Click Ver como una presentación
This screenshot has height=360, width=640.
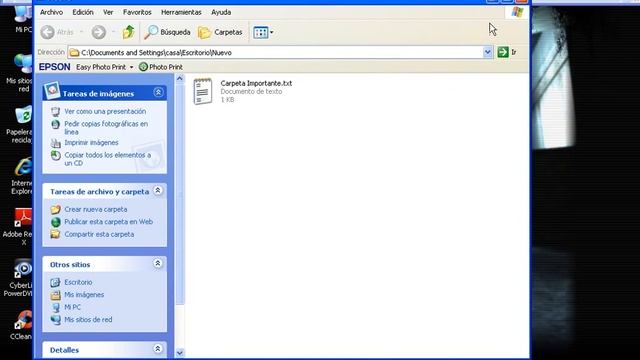pyautogui.click(x=105, y=111)
